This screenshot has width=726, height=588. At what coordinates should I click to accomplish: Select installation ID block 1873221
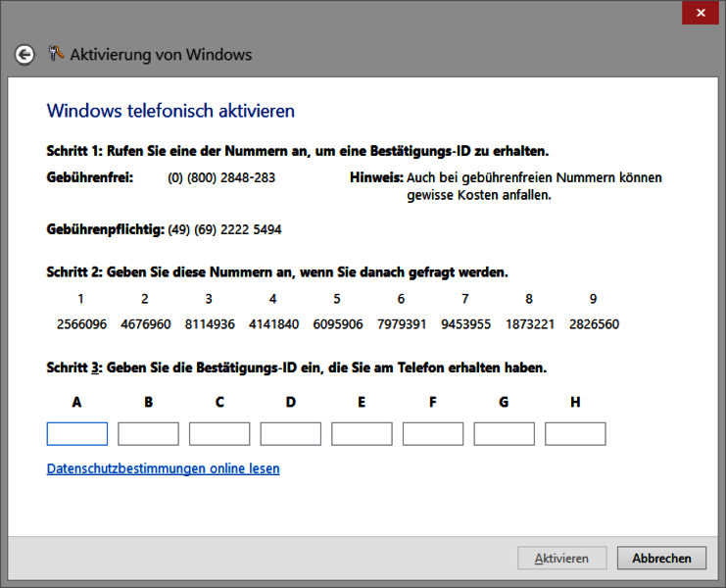(x=530, y=324)
